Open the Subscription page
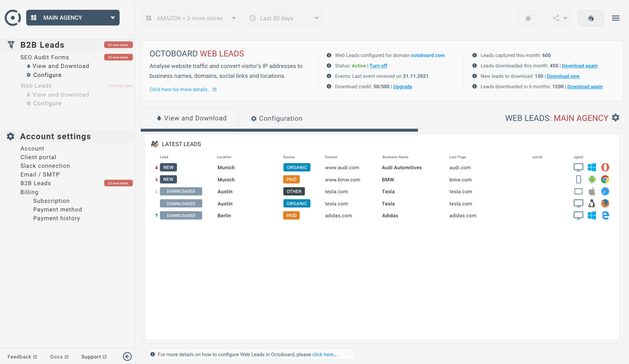This screenshot has height=364, width=629. tap(51, 201)
